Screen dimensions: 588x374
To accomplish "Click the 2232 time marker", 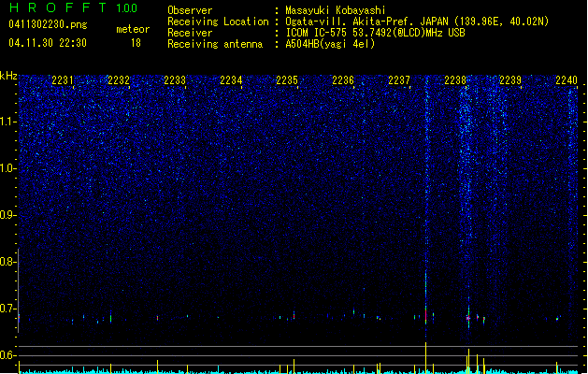I will coord(119,80).
